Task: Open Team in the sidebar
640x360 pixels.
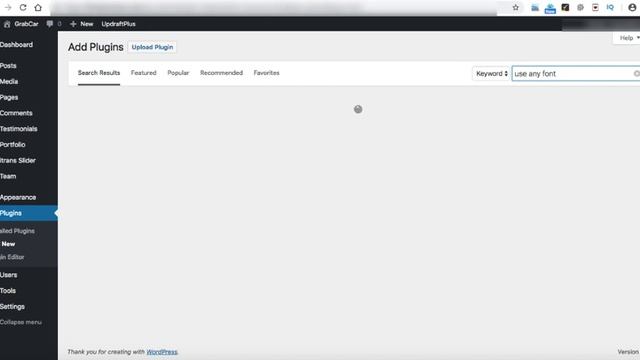Action: coord(8,176)
